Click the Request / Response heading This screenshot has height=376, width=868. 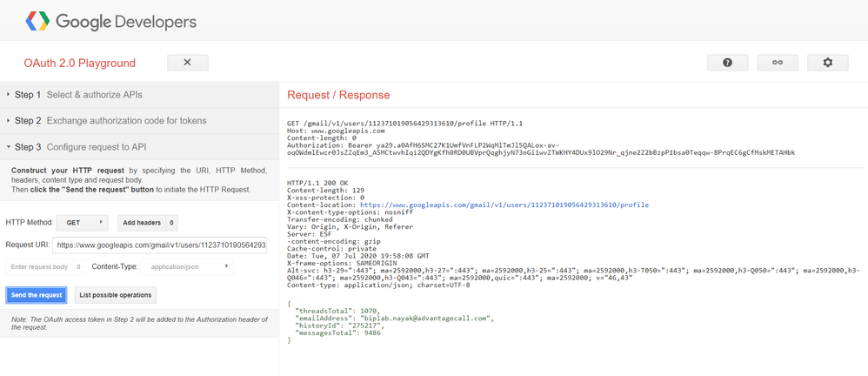click(x=338, y=94)
